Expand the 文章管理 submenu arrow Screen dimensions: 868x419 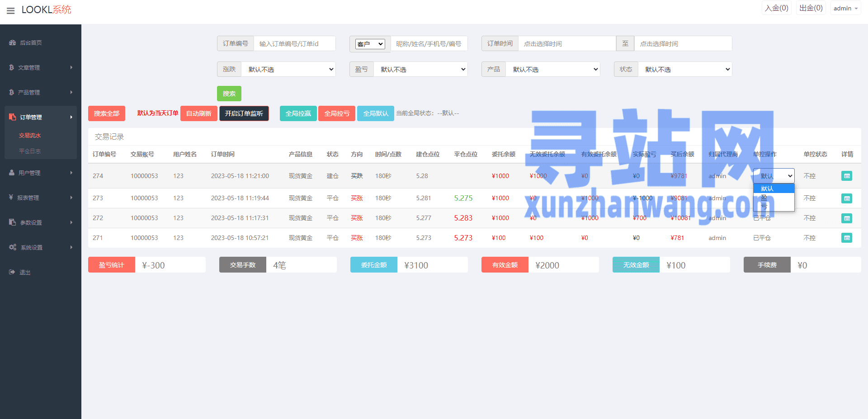tap(71, 67)
